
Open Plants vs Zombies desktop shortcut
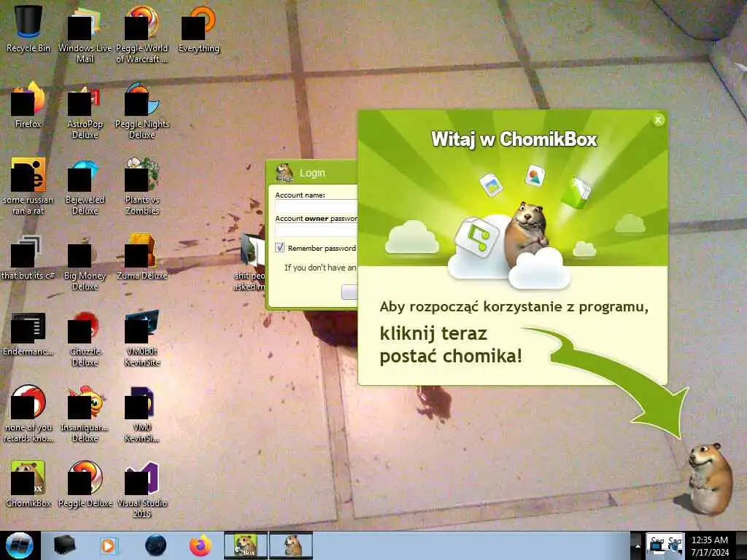tap(142, 187)
